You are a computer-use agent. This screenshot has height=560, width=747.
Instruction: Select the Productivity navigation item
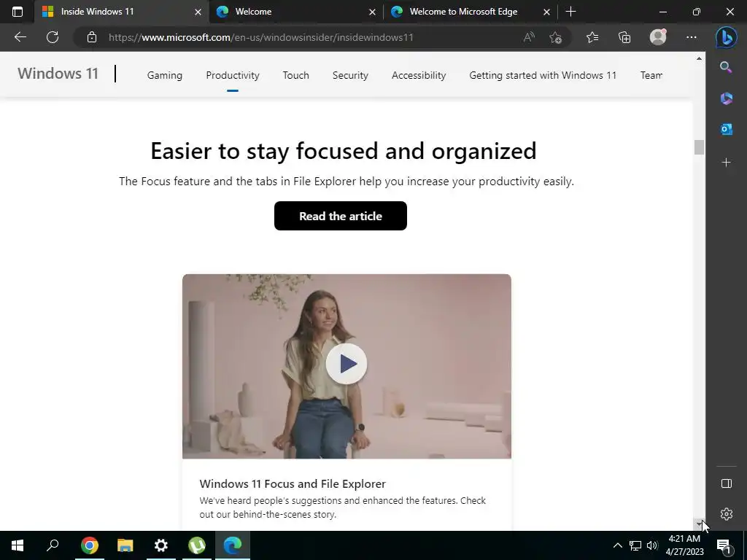233,75
